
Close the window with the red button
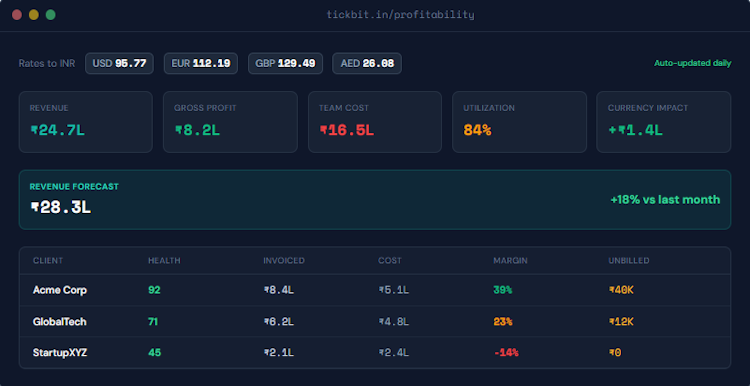pos(17,15)
